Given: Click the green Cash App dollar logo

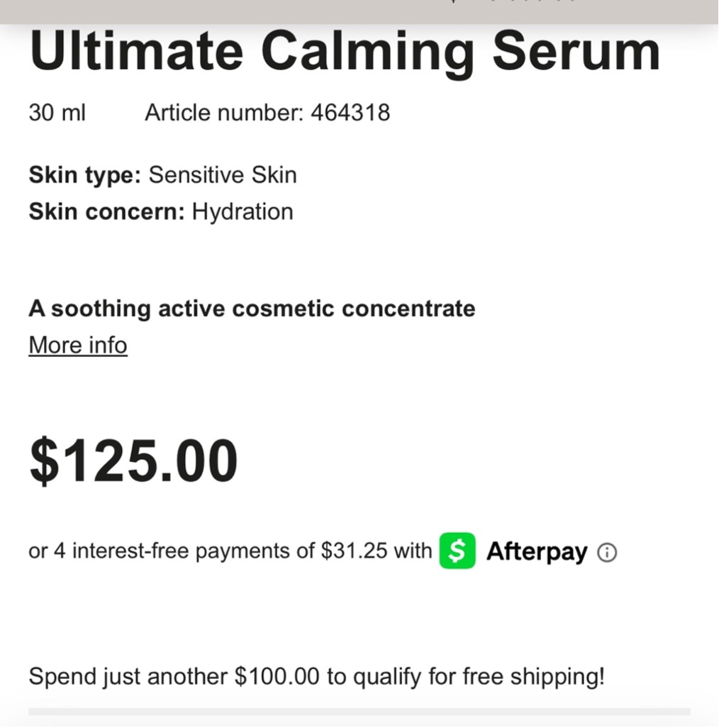Looking at the screenshot, I should [457, 551].
